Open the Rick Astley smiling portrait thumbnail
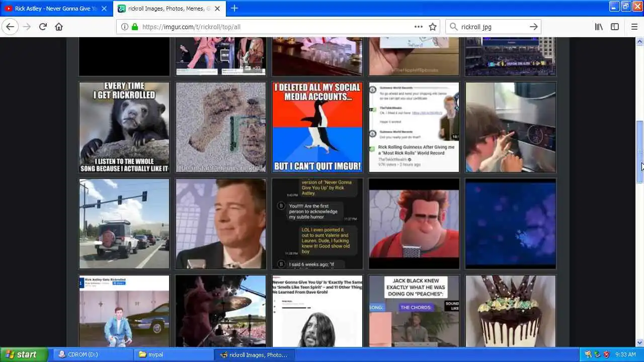 (x=221, y=224)
